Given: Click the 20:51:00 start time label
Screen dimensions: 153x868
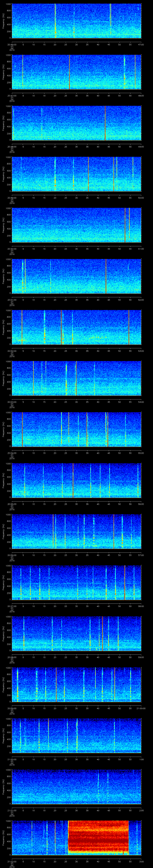Looking at the screenshot, I should tap(12, 300).
